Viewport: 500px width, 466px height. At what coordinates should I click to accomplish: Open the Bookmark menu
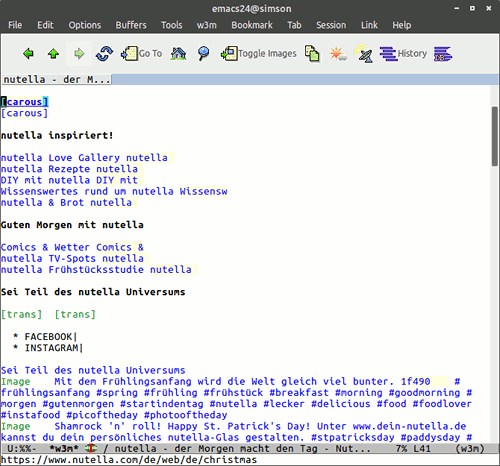(x=252, y=25)
